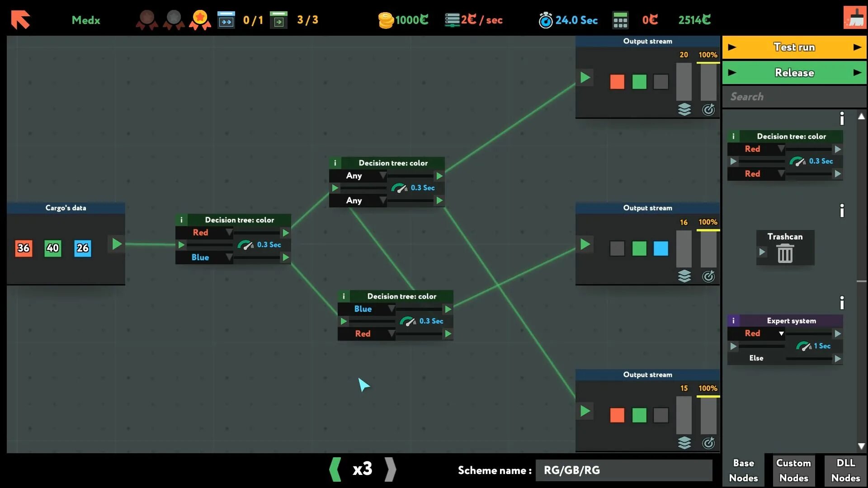The image size is (868, 488).
Task: Click the gold coins icon
Action: (386, 20)
